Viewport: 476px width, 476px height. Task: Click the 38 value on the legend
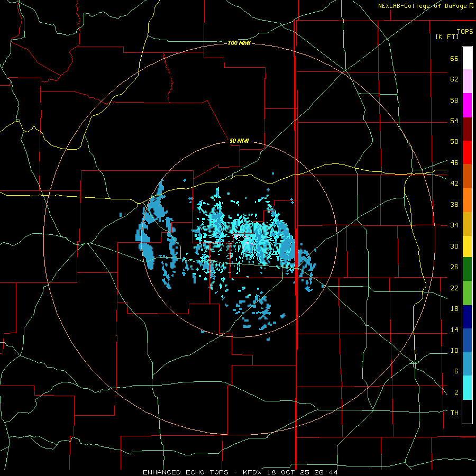tap(454, 204)
